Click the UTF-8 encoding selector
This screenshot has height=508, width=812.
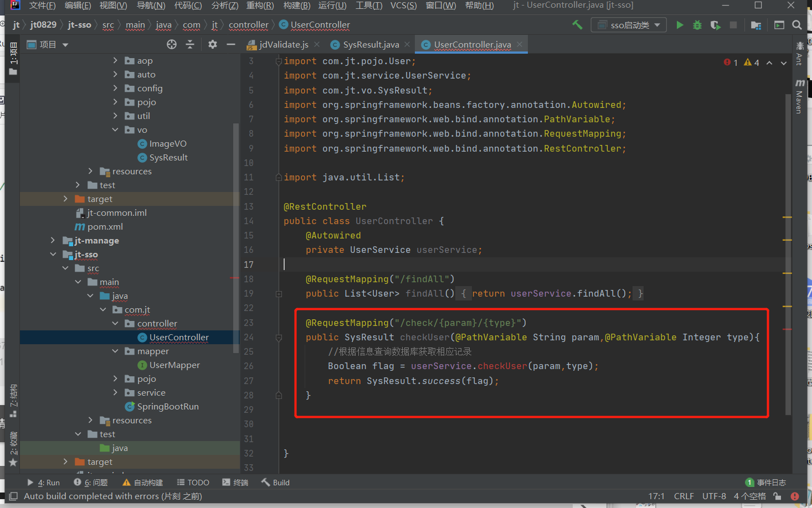(x=714, y=496)
